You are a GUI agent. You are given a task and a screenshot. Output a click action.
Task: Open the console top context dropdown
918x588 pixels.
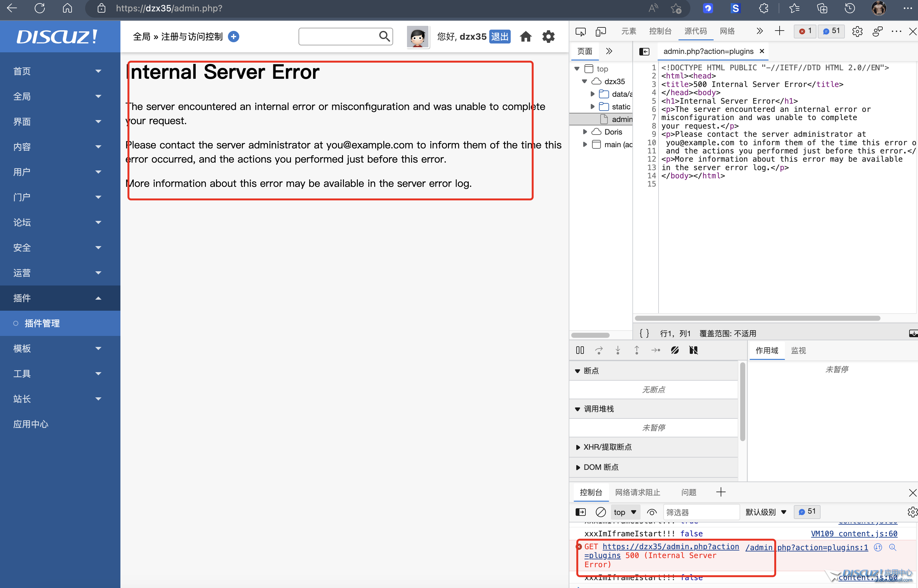click(x=625, y=512)
